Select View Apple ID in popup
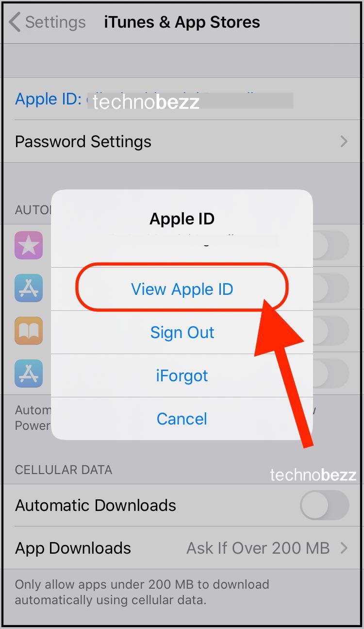The width and height of the screenshot is (364, 629). tap(182, 289)
